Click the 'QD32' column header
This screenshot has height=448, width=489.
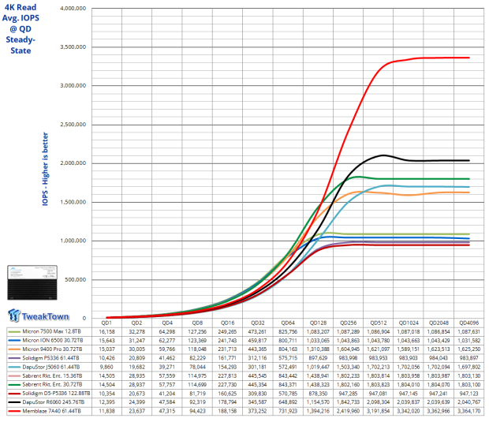coord(258,323)
